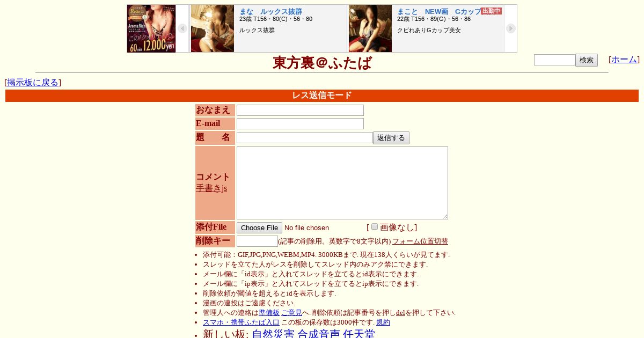Viewport: 644px width, 338px height.
Task: Click the search text box
Action: pos(554,60)
